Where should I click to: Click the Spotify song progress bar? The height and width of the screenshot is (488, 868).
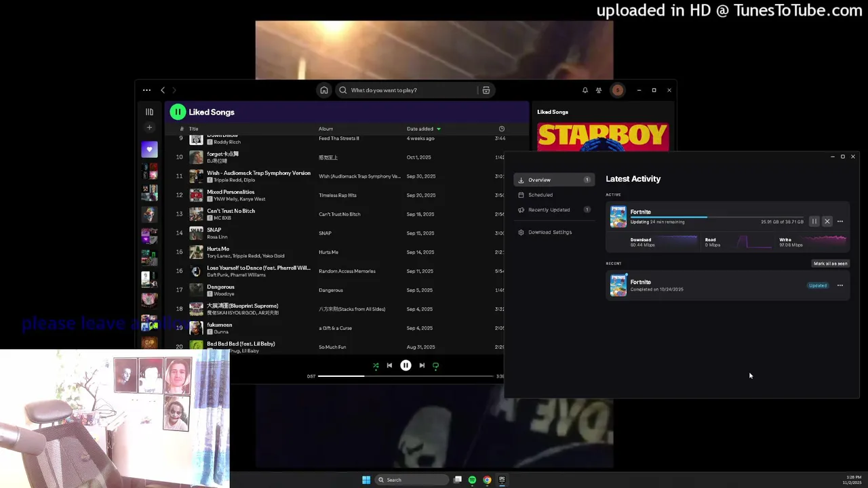click(x=406, y=376)
